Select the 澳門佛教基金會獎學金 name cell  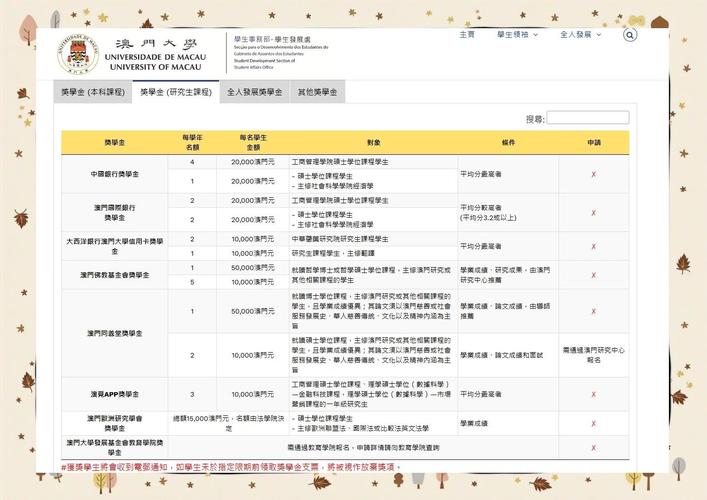click(x=115, y=275)
